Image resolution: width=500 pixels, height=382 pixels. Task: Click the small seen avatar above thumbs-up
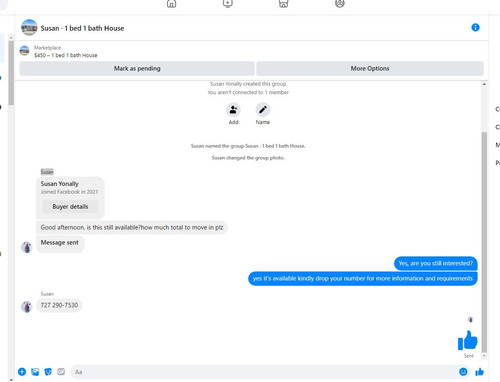pyautogui.click(x=470, y=320)
